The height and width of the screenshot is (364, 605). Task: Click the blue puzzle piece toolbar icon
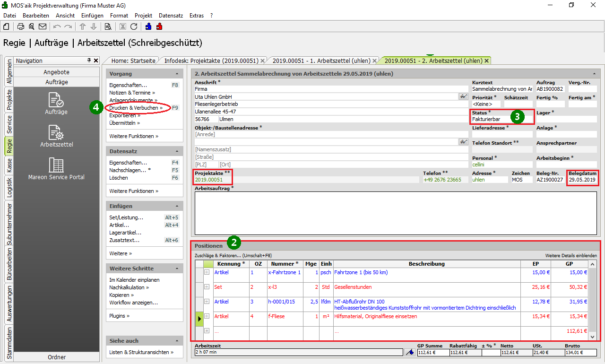click(x=148, y=26)
